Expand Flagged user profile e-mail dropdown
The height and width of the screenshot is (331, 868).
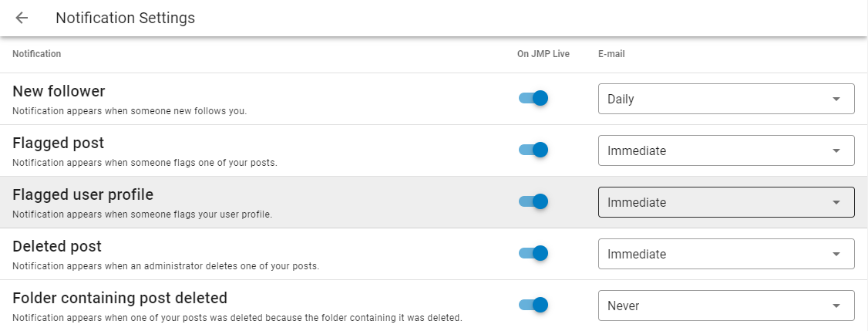tap(725, 202)
